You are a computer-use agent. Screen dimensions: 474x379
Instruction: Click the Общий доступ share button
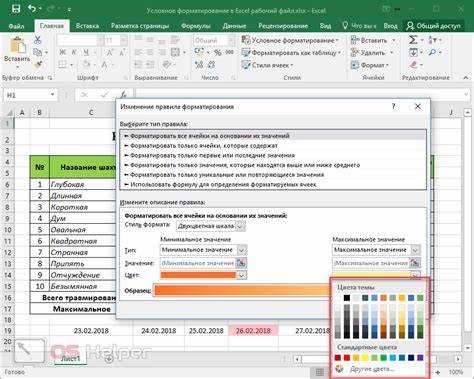pos(434,26)
